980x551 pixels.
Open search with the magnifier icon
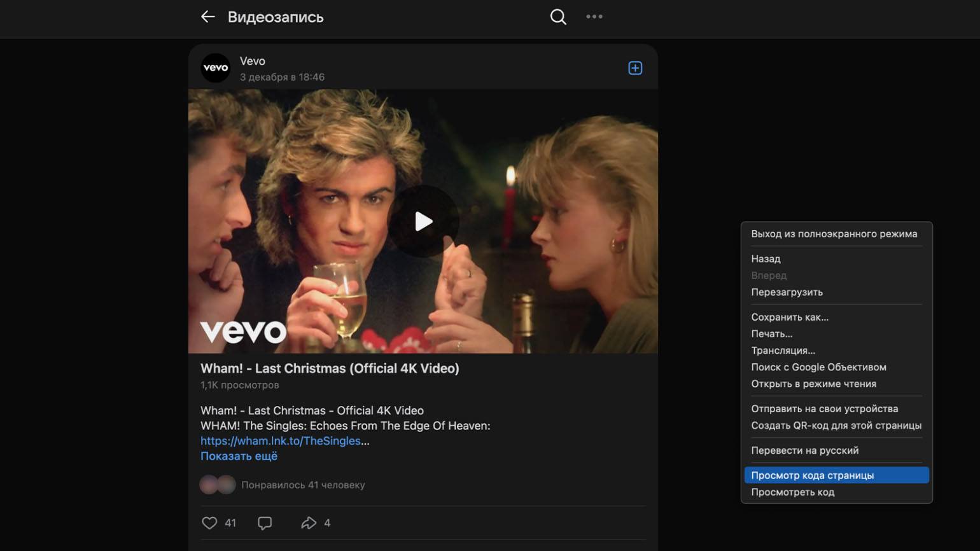point(558,17)
